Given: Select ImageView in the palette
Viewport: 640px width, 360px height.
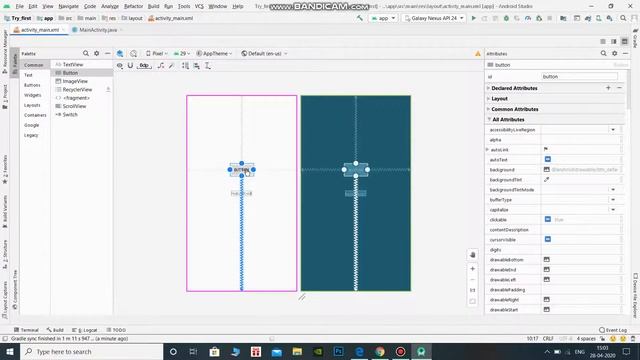Looking at the screenshot, I should pos(75,81).
